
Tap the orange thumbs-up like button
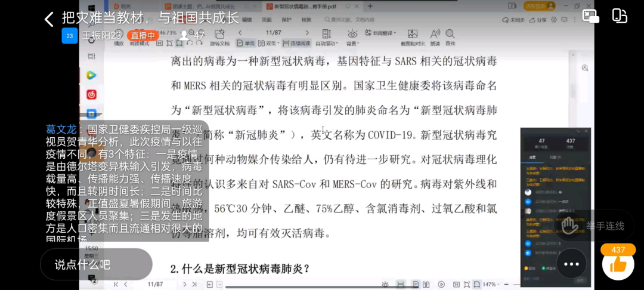coord(618,264)
